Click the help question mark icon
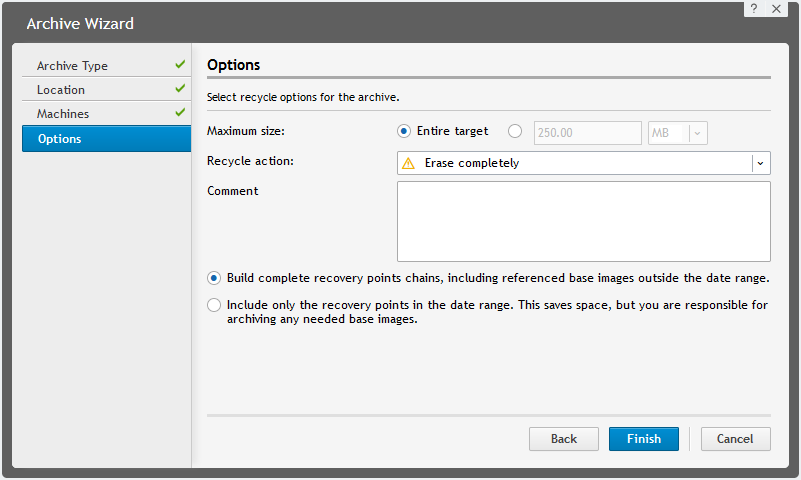This screenshot has height=480, width=801. click(753, 8)
